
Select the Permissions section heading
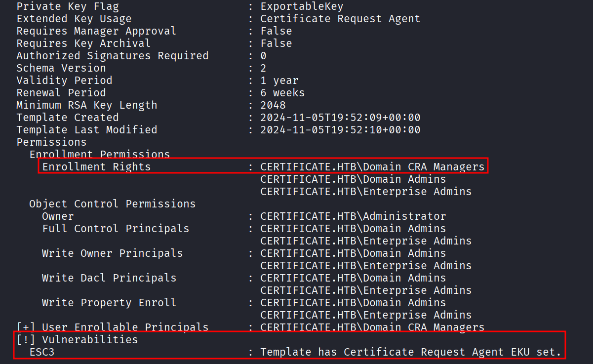(51, 142)
